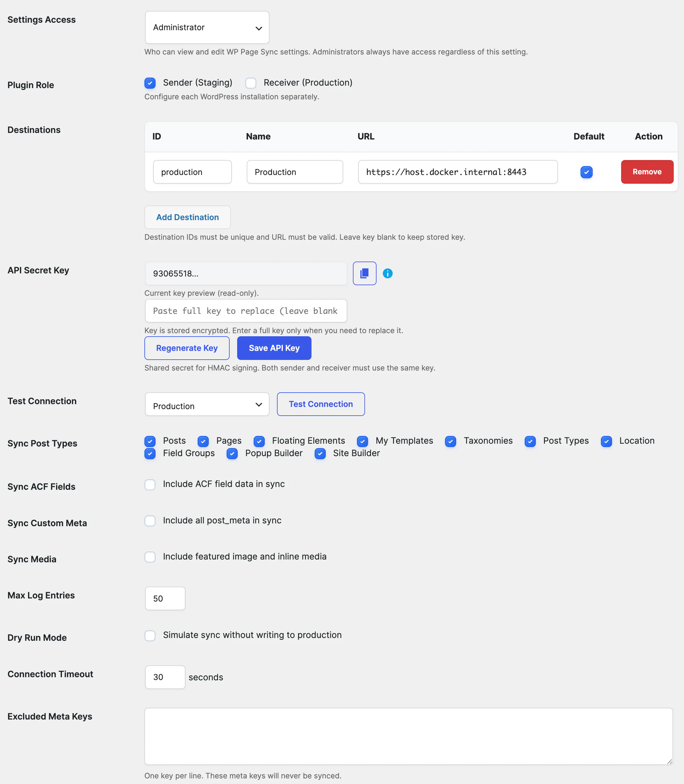The height and width of the screenshot is (784, 684).
Task: Toggle the Site Builder checkbox
Action: [x=320, y=454]
